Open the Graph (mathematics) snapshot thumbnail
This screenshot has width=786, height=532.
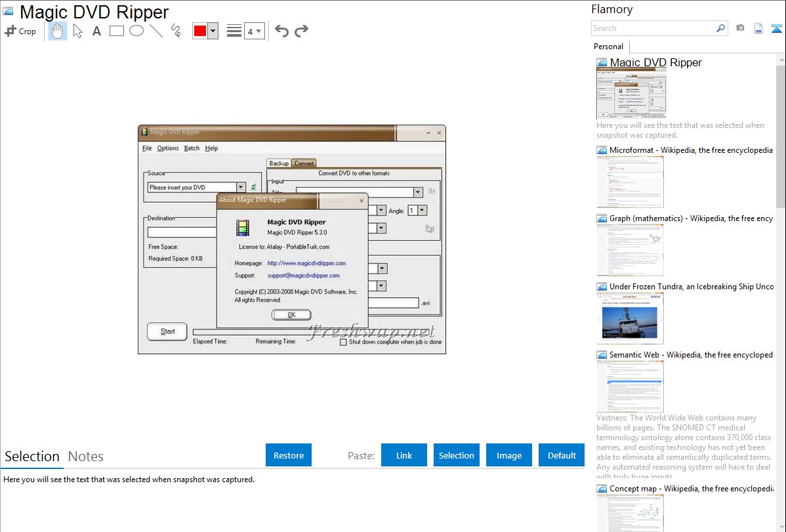(x=630, y=250)
